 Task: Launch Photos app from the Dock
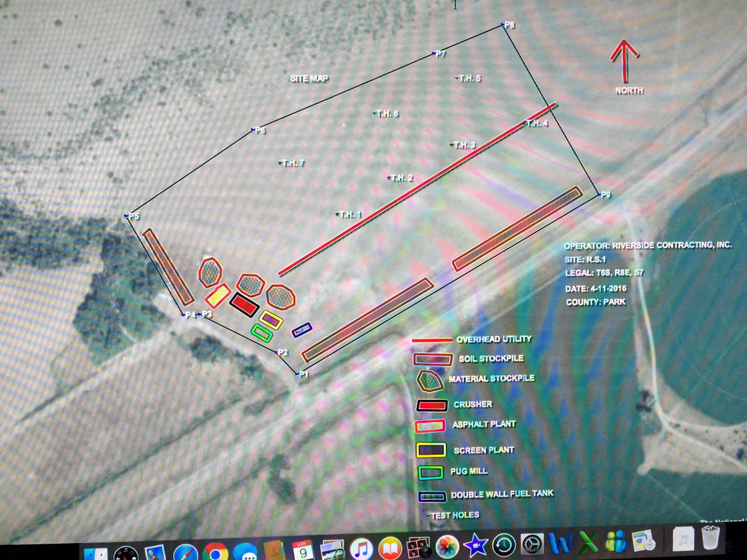pos(448,547)
